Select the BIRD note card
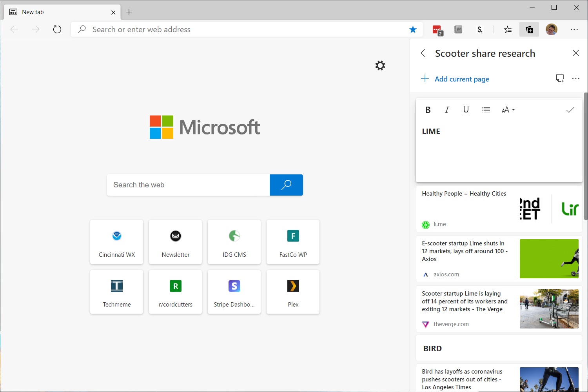This screenshot has height=392, width=588. click(499, 348)
